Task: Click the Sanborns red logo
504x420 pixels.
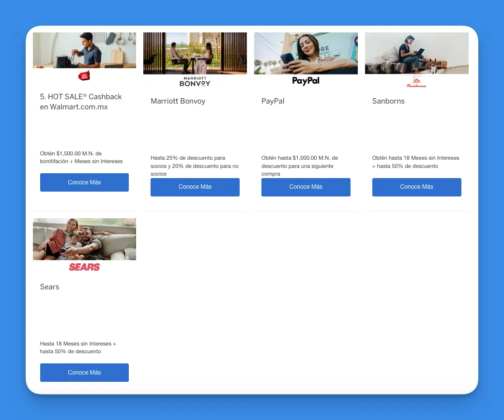Action: point(416,82)
